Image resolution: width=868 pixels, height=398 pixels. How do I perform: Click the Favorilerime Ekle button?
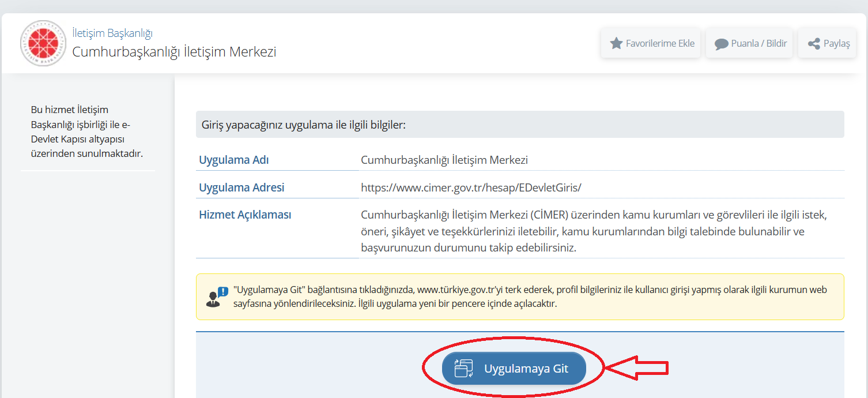[650, 42]
